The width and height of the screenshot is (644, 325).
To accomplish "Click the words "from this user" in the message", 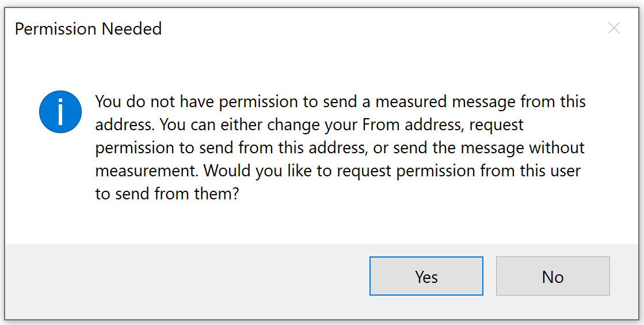I will [x=528, y=171].
